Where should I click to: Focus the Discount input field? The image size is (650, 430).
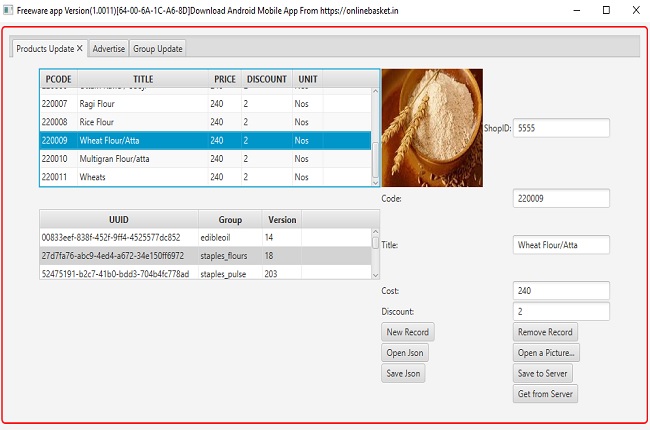561,311
